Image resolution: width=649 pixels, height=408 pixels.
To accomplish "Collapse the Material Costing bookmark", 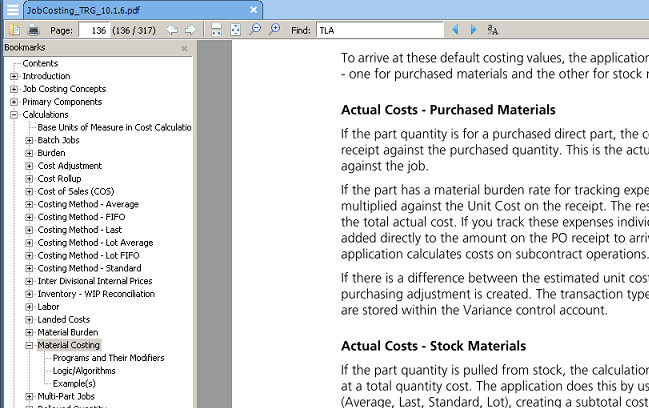I will tap(29, 346).
